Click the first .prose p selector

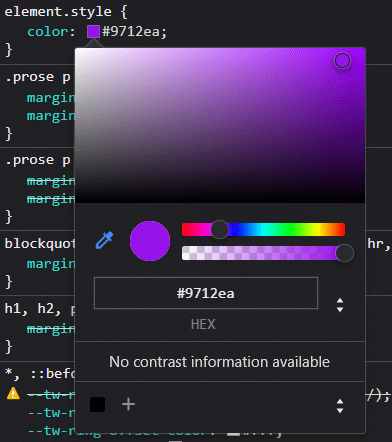(x=38, y=77)
